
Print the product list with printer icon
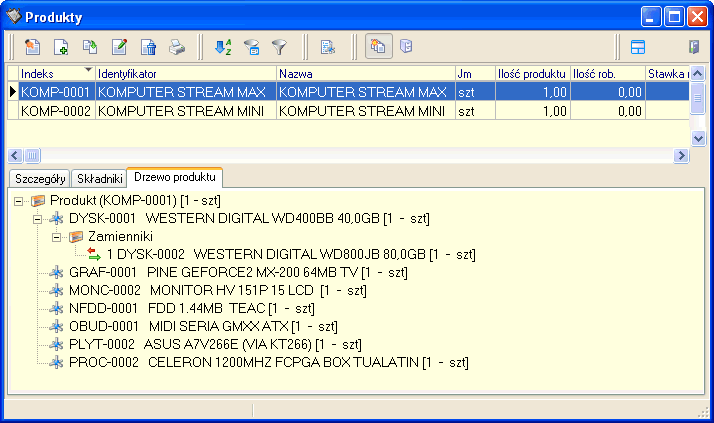pos(177,46)
